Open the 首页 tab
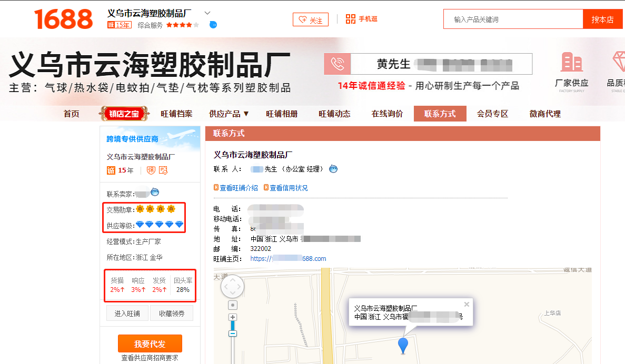 coord(72,114)
